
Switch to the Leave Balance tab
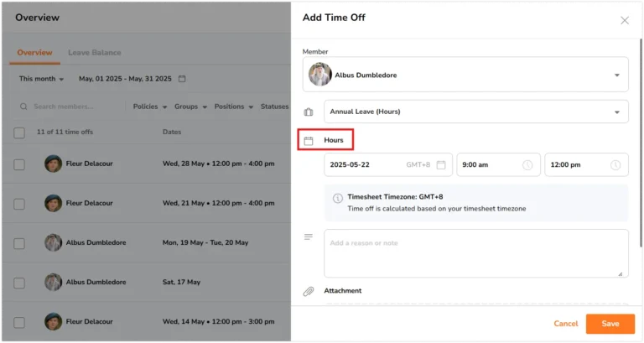tap(94, 53)
